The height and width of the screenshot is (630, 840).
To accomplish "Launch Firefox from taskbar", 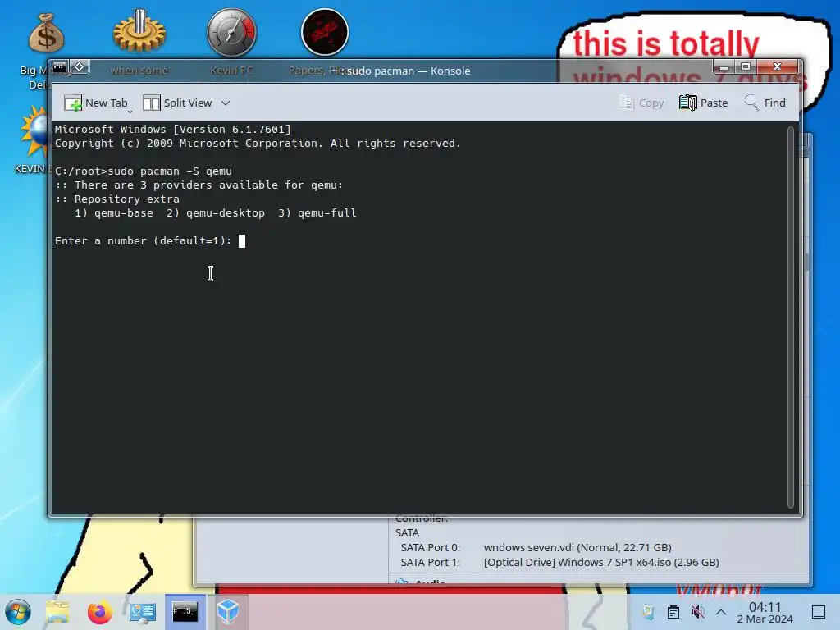I will 99,612.
